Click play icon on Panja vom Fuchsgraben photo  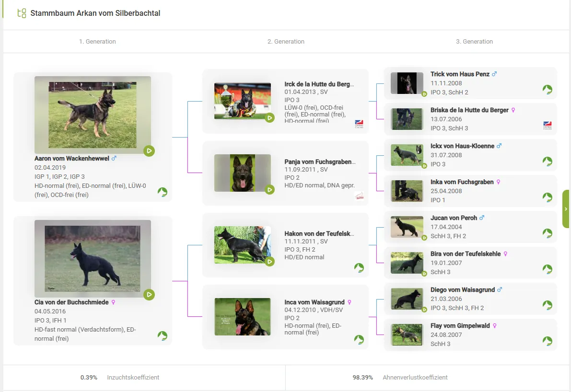click(269, 190)
